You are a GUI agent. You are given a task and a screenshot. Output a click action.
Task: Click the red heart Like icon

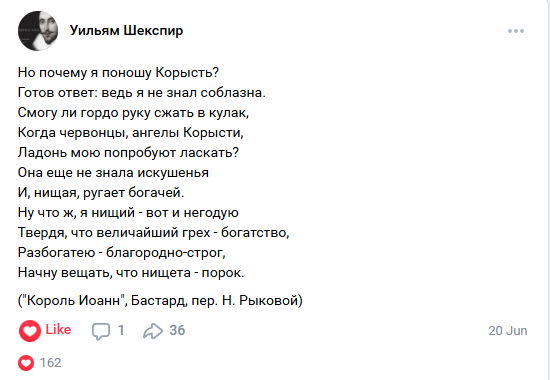[x=30, y=331]
